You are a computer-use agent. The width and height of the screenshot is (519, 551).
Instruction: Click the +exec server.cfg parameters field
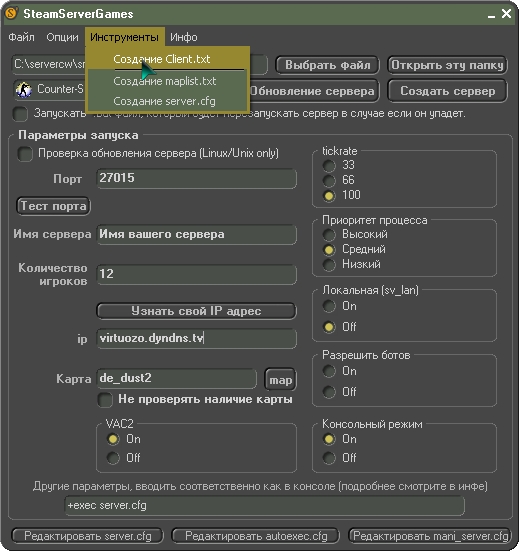[x=265, y=506]
